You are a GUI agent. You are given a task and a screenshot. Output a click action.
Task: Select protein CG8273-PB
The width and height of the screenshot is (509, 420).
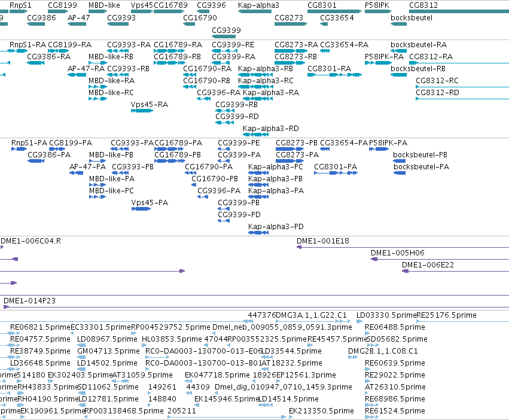[297, 142]
